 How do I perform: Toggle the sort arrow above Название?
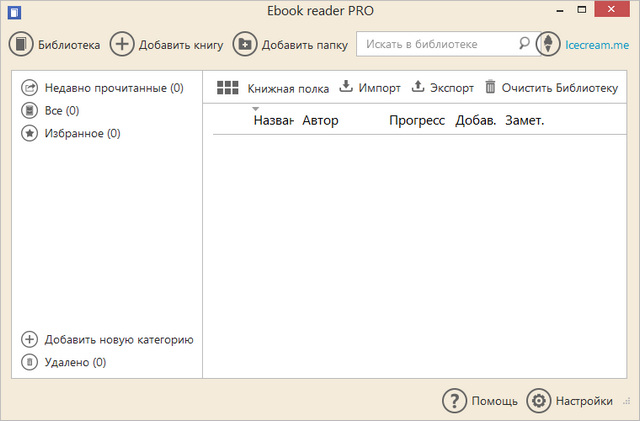coord(256,109)
